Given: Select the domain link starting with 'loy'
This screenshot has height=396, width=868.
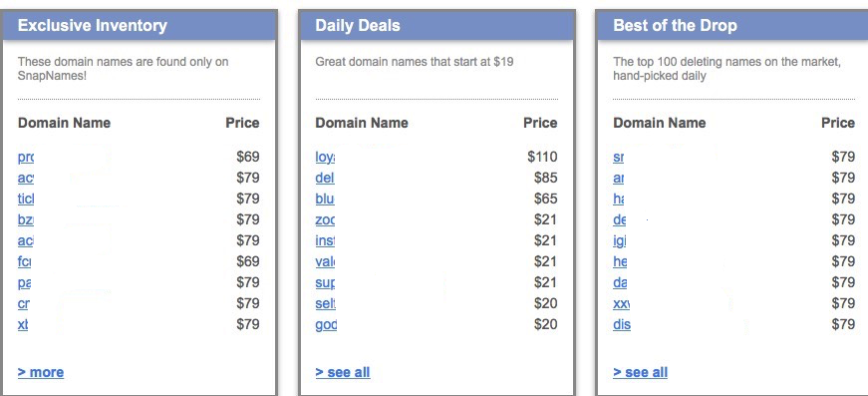Looking at the screenshot, I should 326,158.
